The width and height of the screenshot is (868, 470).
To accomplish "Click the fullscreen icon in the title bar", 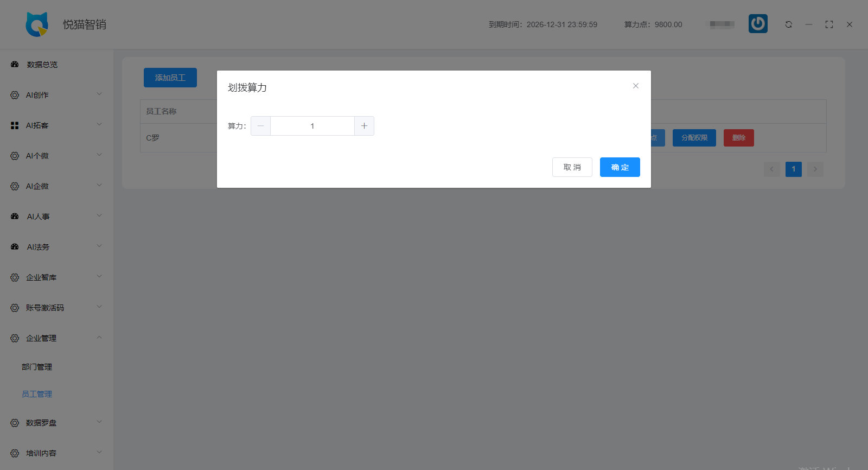I will [829, 24].
